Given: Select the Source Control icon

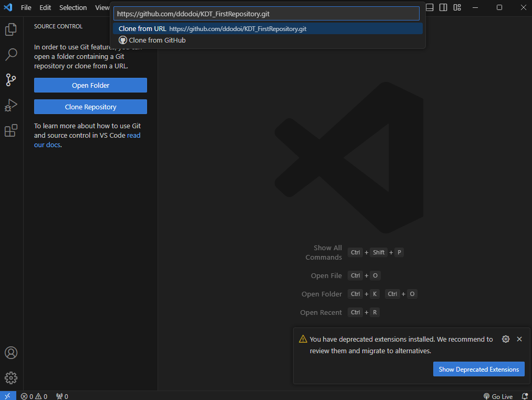Looking at the screenshot, I should [11, 80].
